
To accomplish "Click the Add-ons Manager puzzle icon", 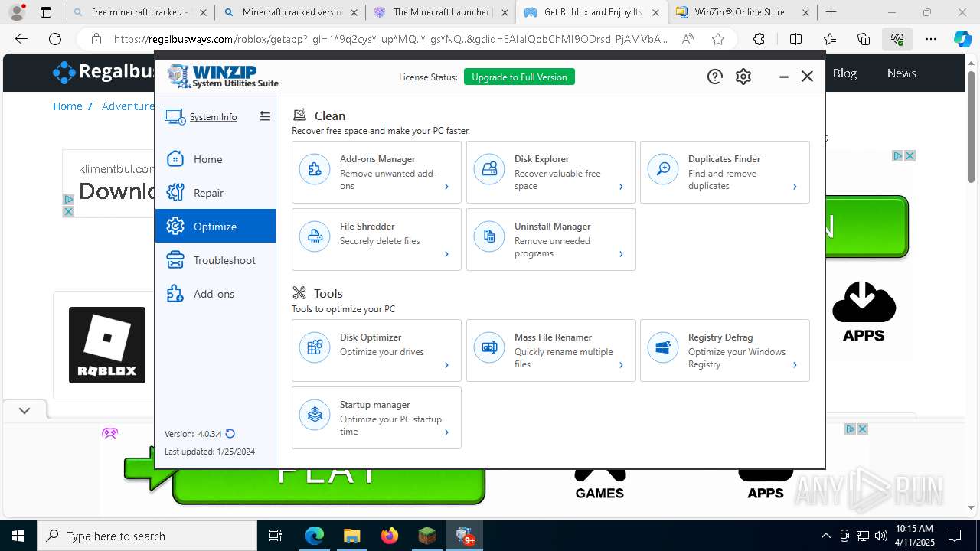I will click(315, 170).
